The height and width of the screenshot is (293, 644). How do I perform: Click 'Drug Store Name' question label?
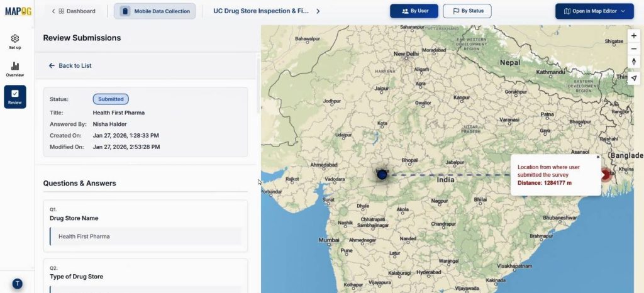74,218
